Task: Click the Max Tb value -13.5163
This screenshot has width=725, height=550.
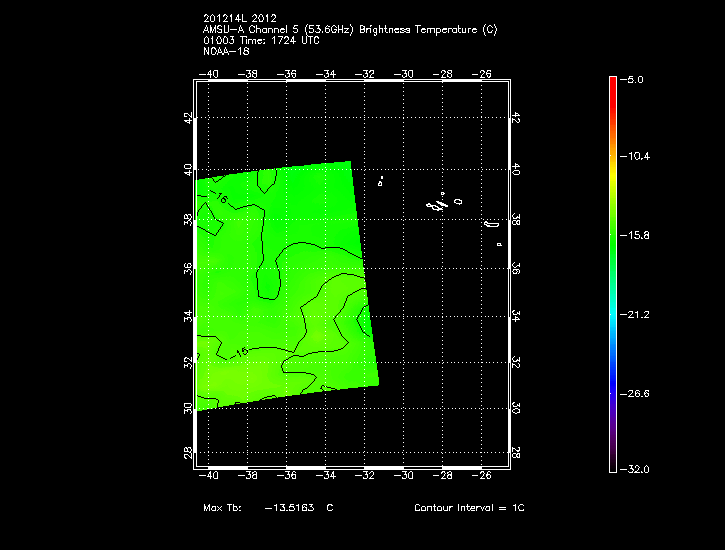Action: pyautogui.click(x=289, y=508)
